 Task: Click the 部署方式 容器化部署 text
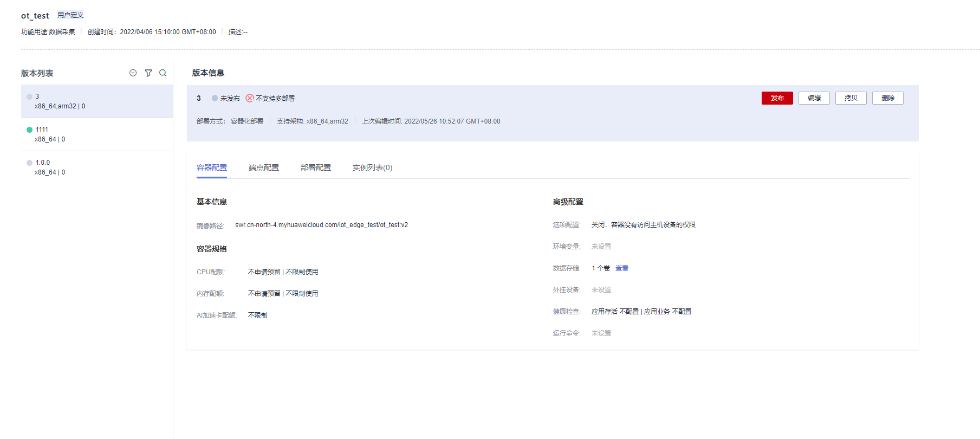coord(230,121)
